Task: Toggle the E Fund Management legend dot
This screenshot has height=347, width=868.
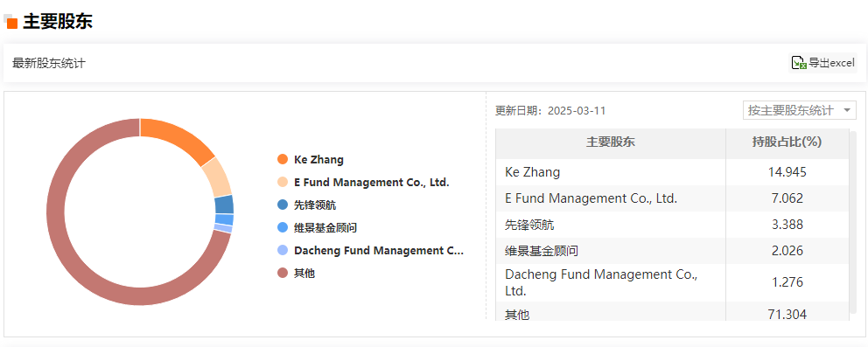Action: point(283,183)
